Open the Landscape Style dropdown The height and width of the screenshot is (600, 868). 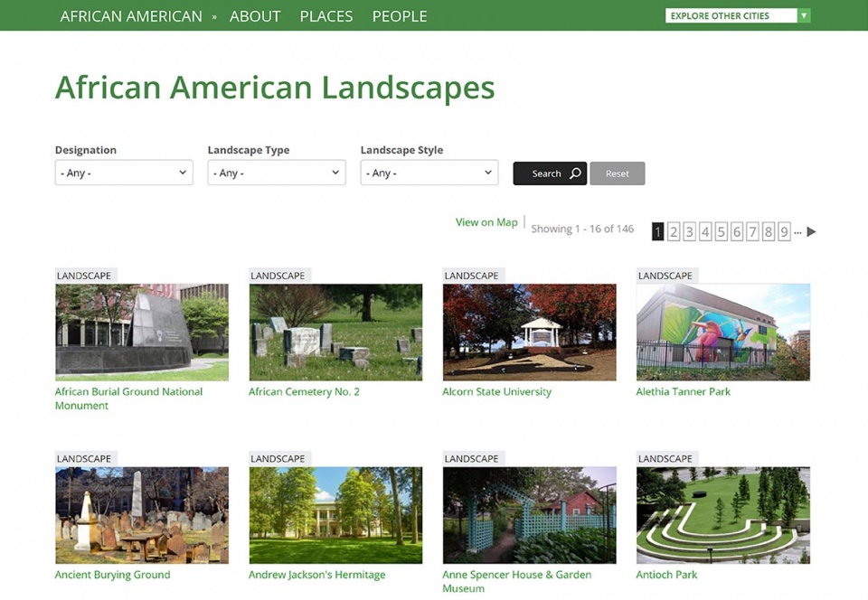point(429,173)
